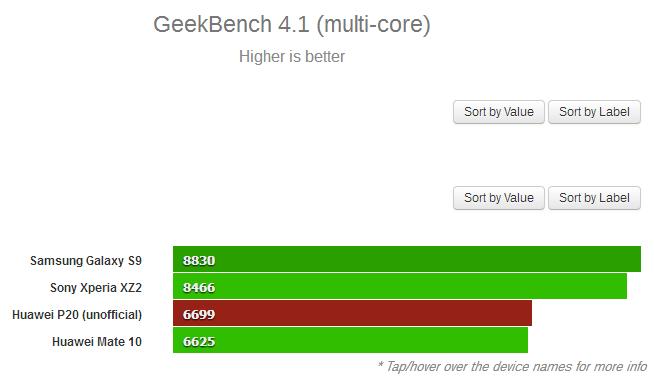This screenshot has height=385, width=654.
Task: Click the (multi-core) part of the title
Action: coord(374,25)
